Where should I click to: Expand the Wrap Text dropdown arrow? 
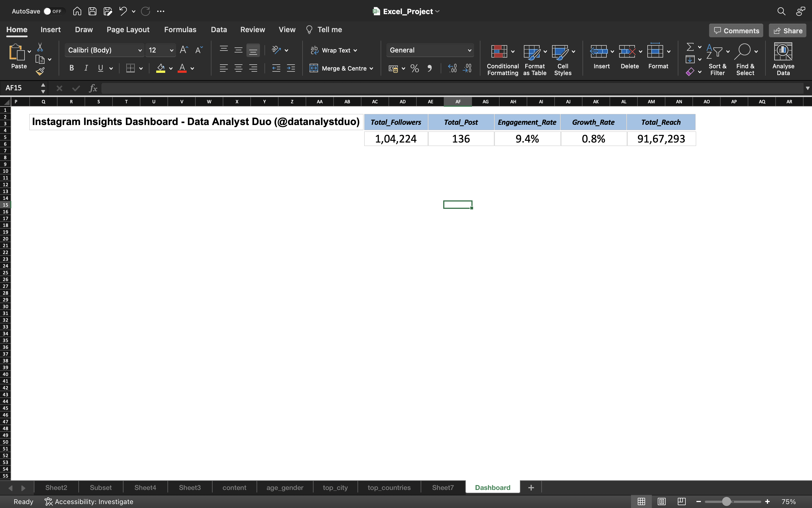[355, 51]
